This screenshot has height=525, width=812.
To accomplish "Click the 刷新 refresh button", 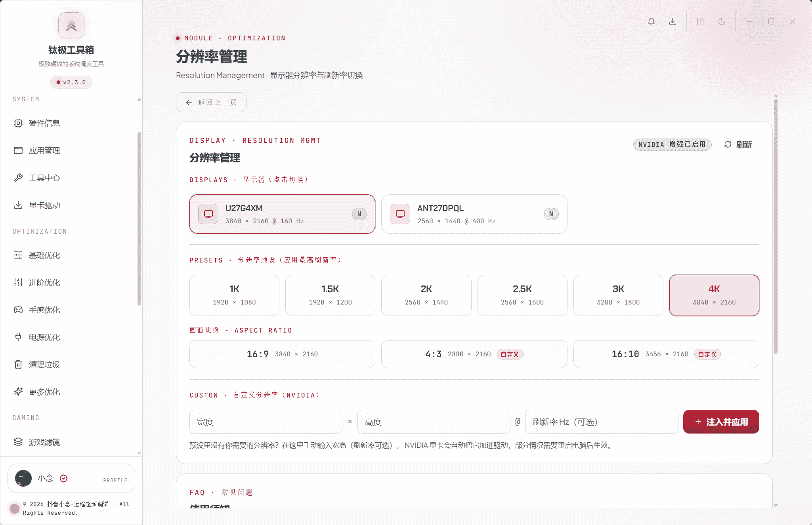I will click(738, 145).
